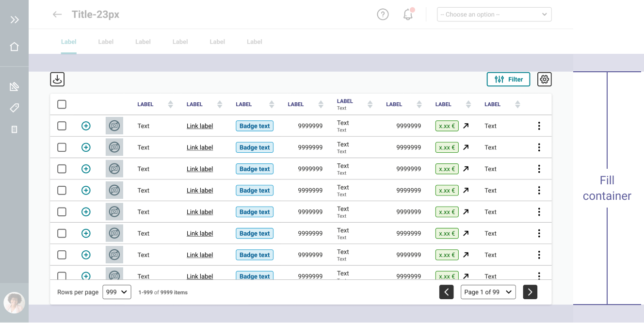Open table settings gear icon
644x323 pixels.
tap(544, 80)
